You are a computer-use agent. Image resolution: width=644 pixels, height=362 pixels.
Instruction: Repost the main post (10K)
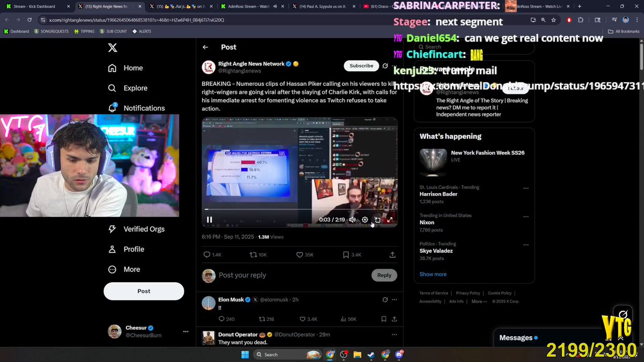tap(258, 255)
